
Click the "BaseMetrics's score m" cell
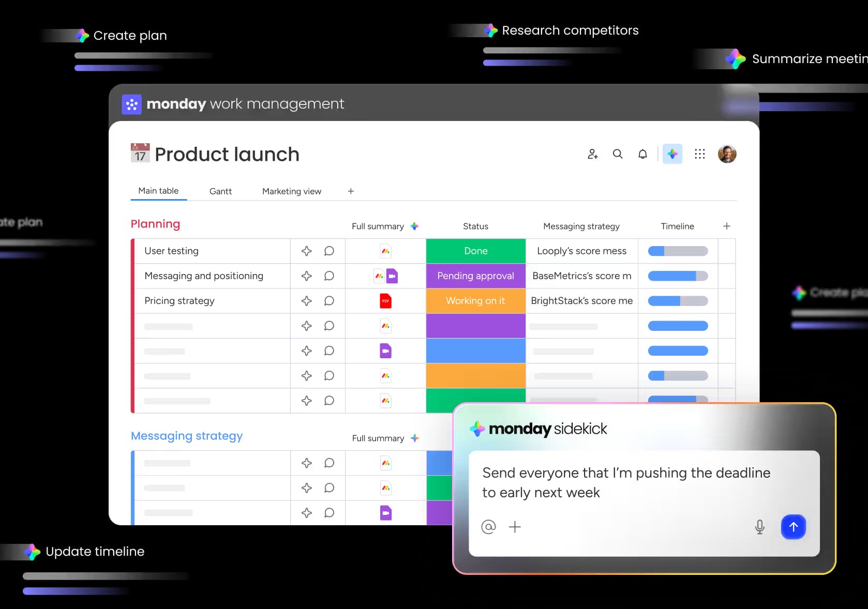pos(582,276)
